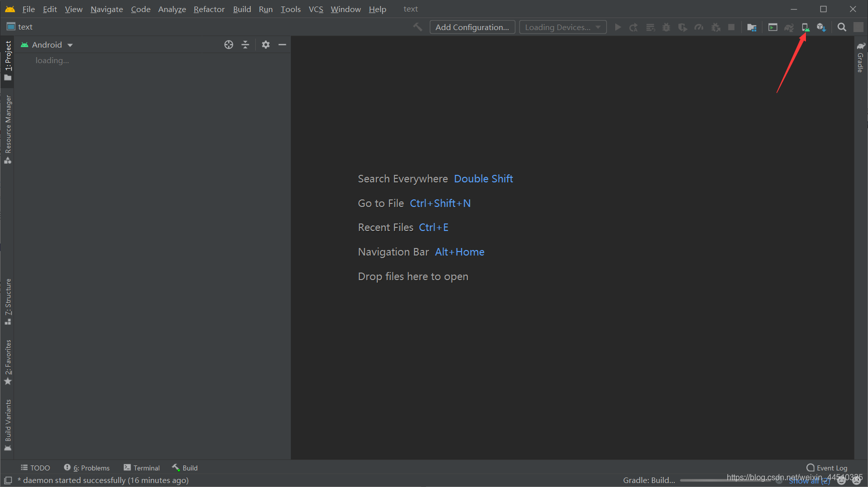This screenshot has height=487, width=868.
Task: Open the Event Log
Action: [x=827, y=468]
